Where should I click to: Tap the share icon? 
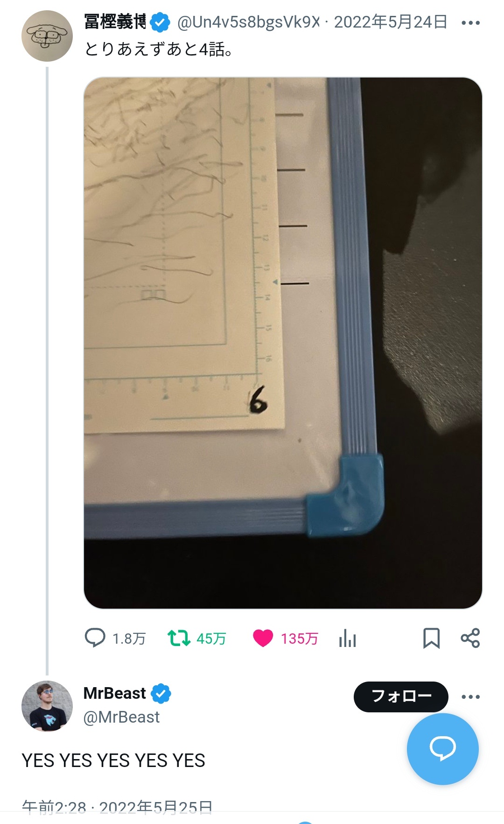pyautogui.click(x=470, y=638)
